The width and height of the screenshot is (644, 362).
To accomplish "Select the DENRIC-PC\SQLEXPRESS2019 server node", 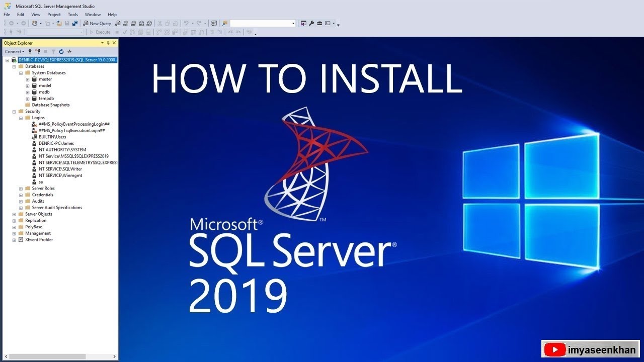I will 68,60.
